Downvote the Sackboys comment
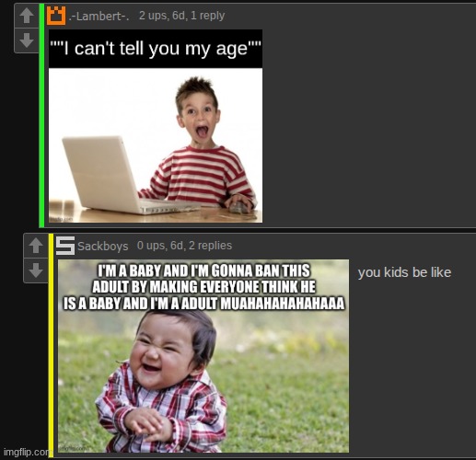Image resolution: width=476 pixels, height=460 pixels. point(36,270)
